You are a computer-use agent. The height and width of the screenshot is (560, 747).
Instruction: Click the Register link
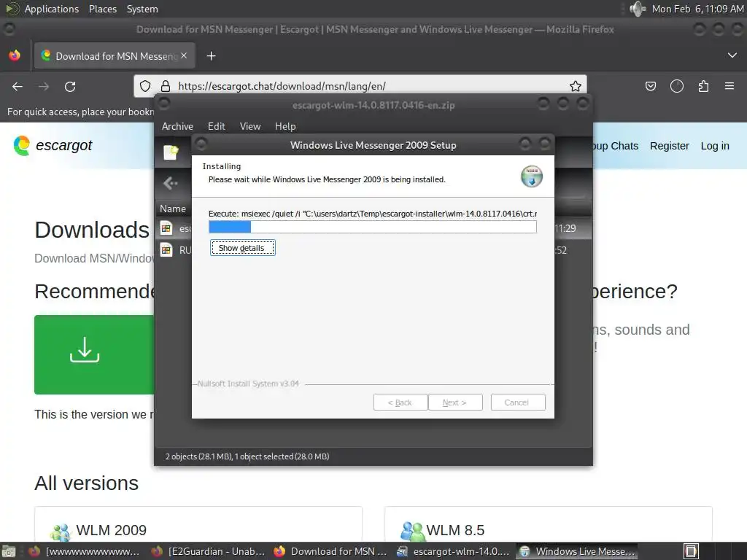coord(670,146)
